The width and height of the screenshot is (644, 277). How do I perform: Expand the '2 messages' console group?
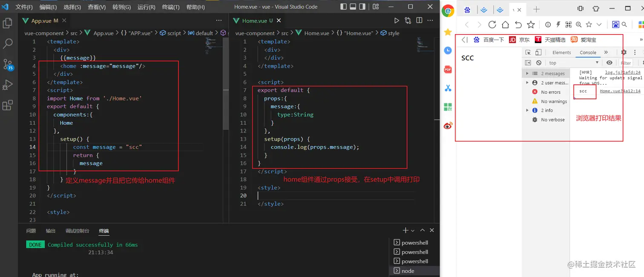[x=527, y=74]
